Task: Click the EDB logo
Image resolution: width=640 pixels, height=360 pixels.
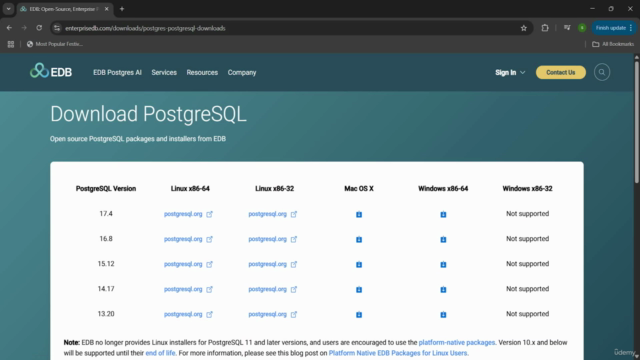Action: point(51,71)
